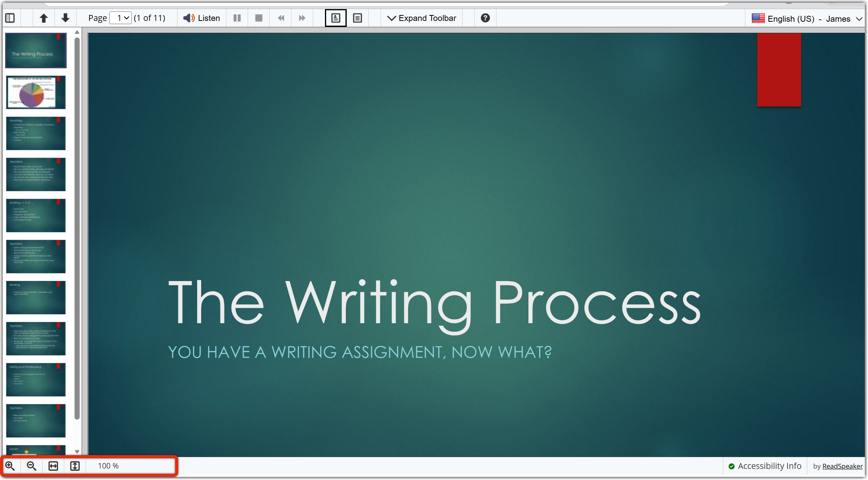Stop the reading playback
The height and width of the screenshot is (480, 868).
point(259,18)
